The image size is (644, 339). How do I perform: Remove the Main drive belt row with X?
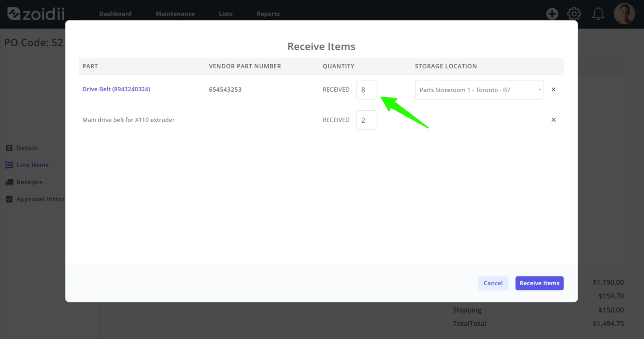[553, 120]
